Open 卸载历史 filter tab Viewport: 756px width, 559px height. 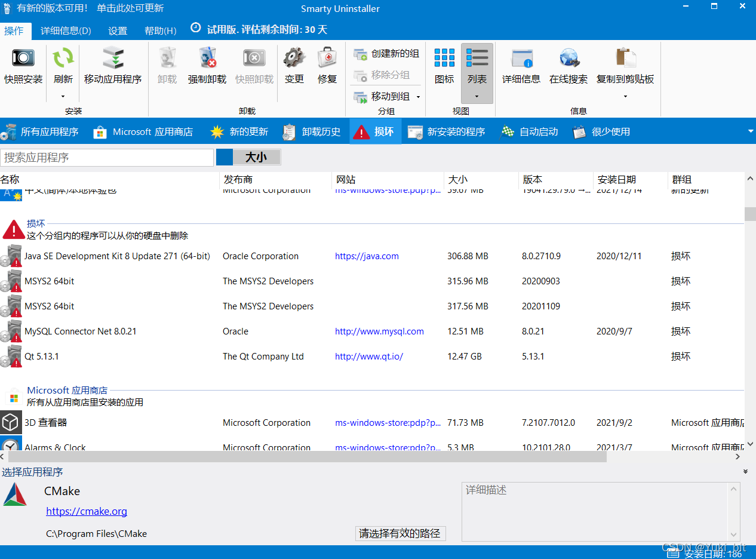(311, 131)
